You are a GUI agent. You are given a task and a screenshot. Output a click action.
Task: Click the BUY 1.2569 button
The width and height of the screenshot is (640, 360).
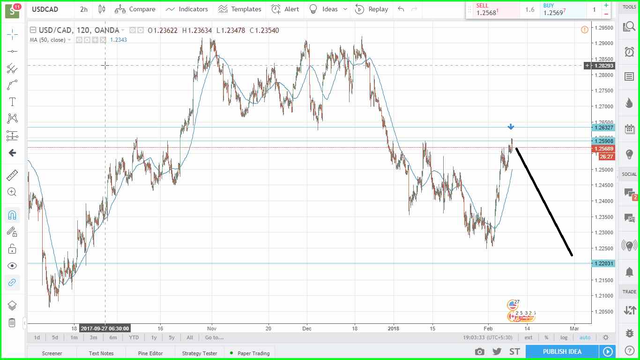click(x=563, y=10)
